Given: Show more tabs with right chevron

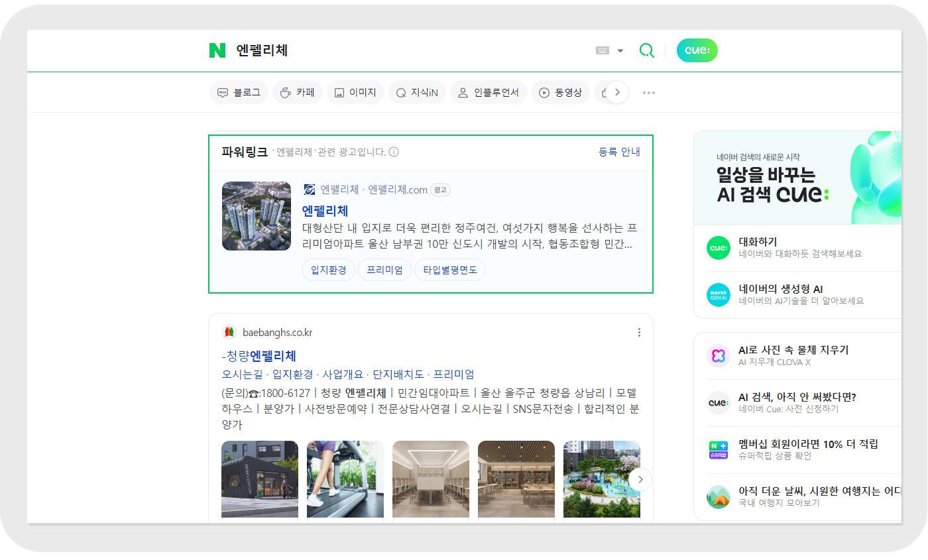Looking at the screenshot, I should click(617, 93).
